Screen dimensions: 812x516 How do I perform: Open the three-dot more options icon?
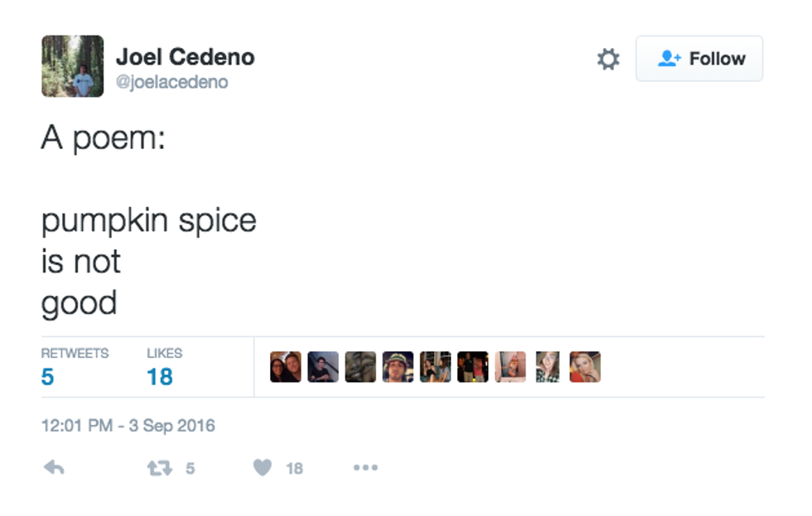click(x=365, y=468)
